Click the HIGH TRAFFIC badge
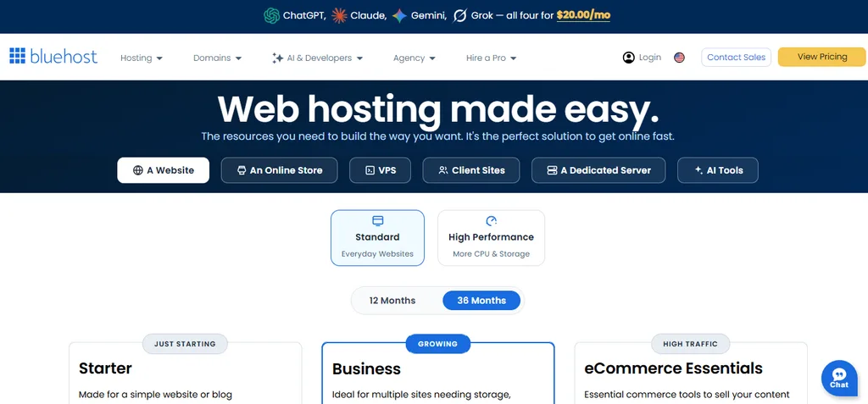The width and height of the screenshot is (868, 404). pyautogui.click(x=690, y=344)
